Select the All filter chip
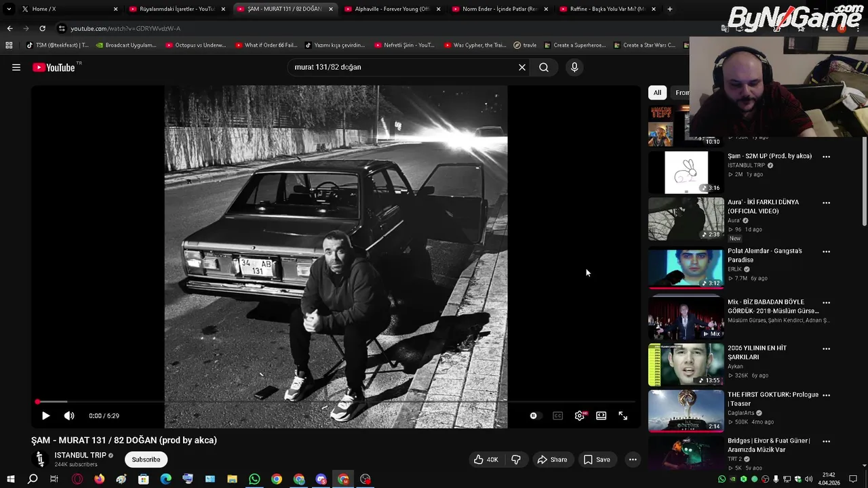Screen dimensions: 868x488 coord(657,93)
